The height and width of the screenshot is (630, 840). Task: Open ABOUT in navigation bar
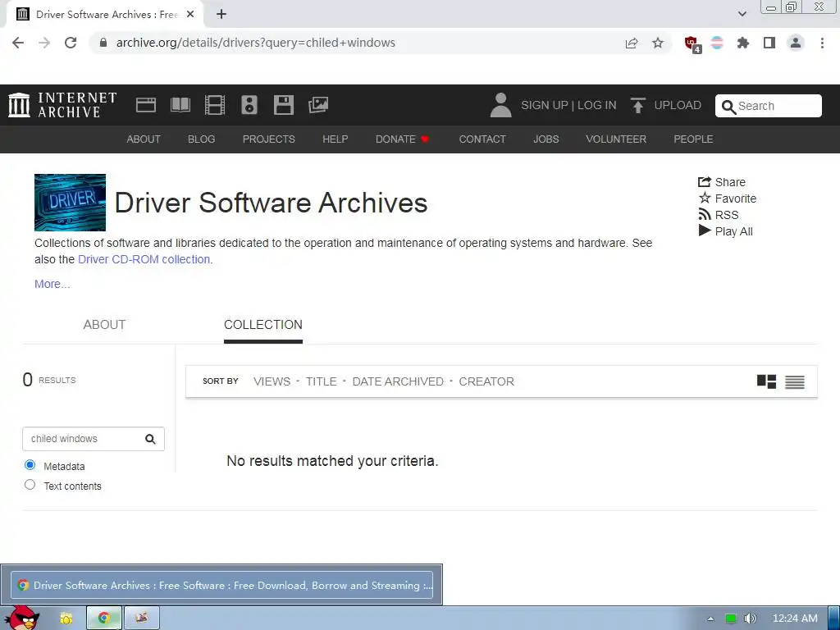144,139
